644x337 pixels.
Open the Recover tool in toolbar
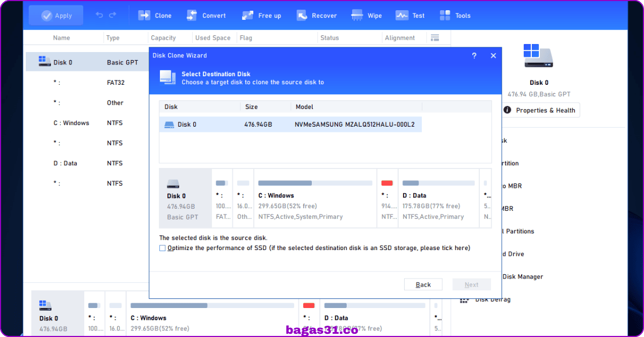(x=317, y=16)
